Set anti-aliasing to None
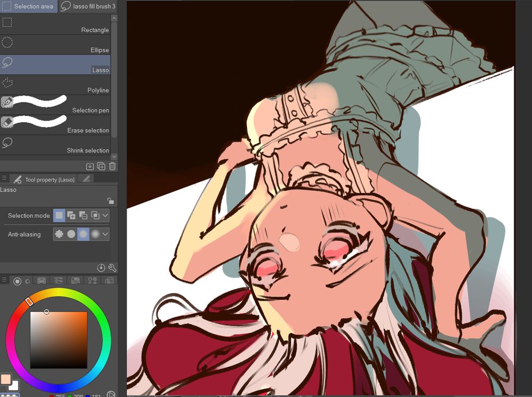Viewport: 532px width, 397px height. (59, 234)
